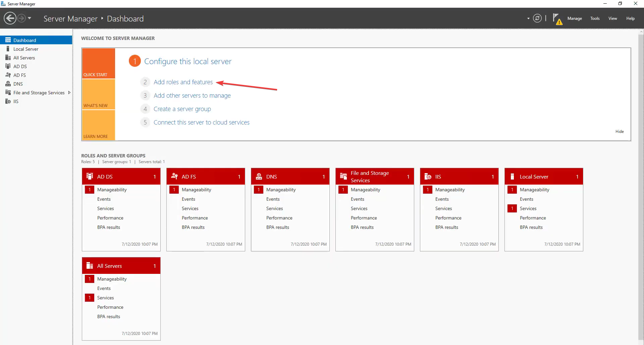Open the Manage menu
The width and height of the screenshot is (644, 345).
point(575,18)
